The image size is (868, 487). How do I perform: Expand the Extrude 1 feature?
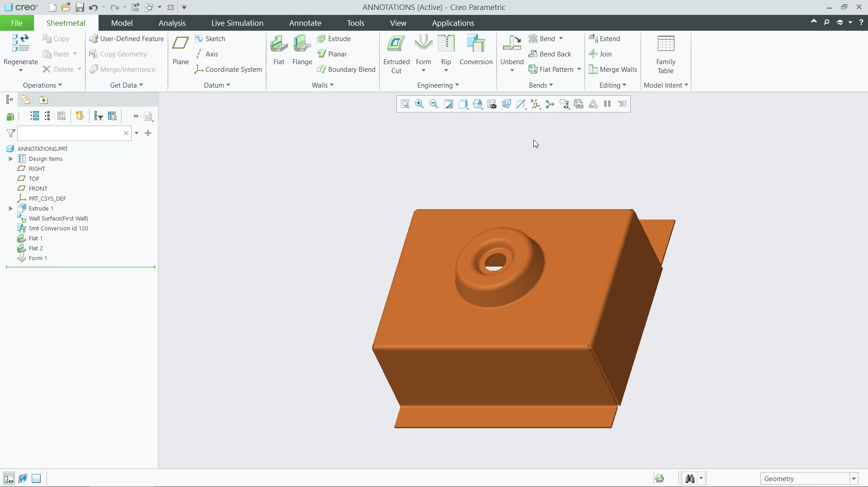(x=11, y=209)
